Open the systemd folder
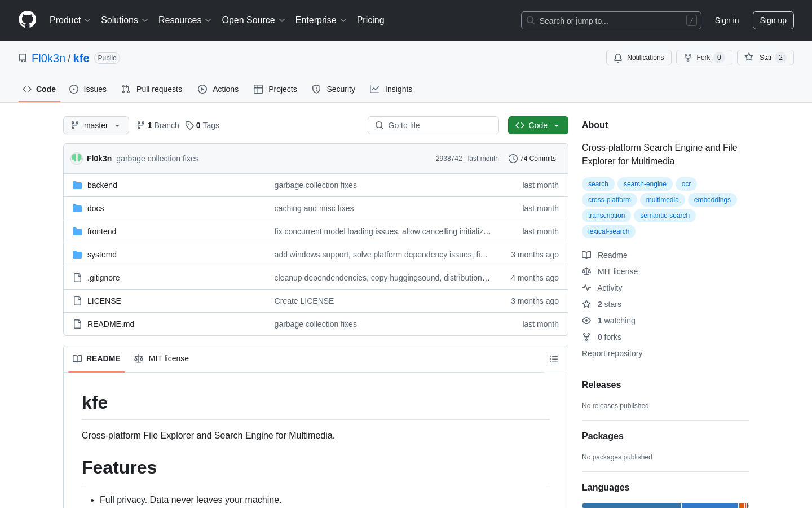This screenshot has height=508, width=812. (x=102, y=255)
